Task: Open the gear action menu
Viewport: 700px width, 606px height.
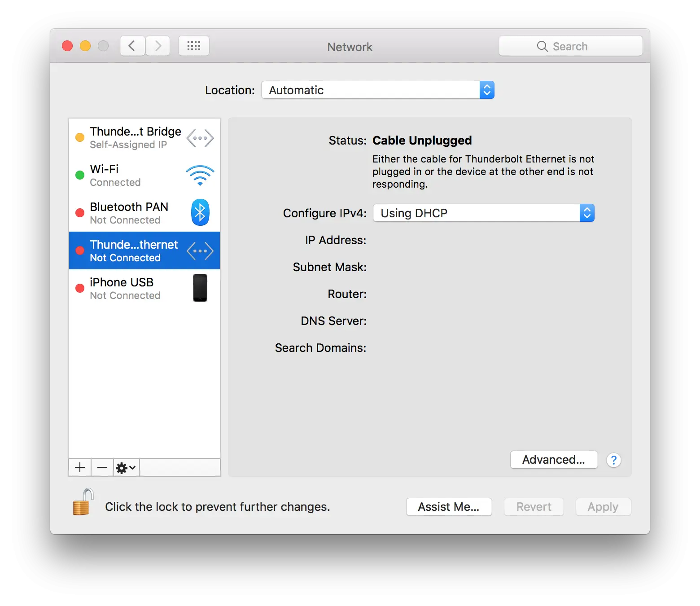Action: tap(126, 467)
